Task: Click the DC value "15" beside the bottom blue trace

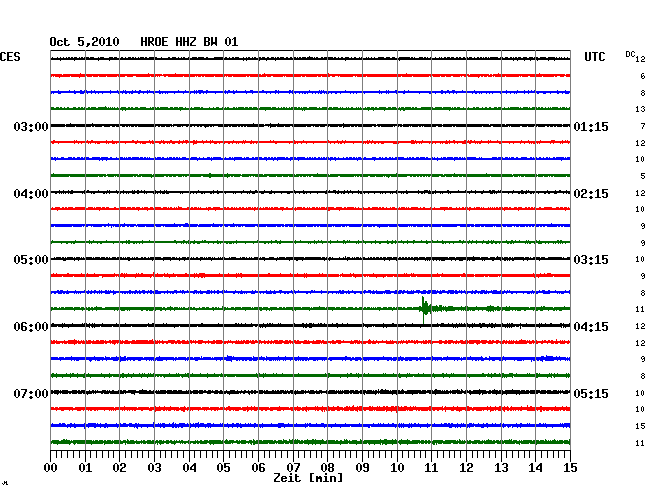Action: [x=640, y=426]
